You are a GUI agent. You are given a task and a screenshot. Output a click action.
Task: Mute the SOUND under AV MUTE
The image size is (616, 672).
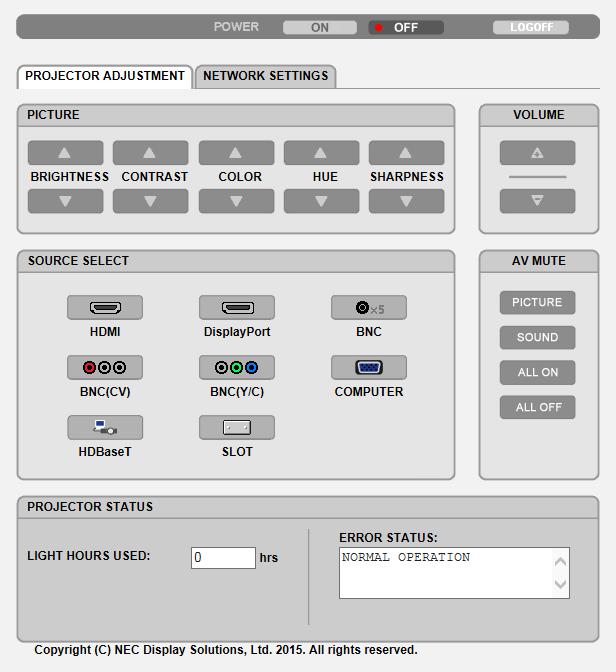click(538, 338)
